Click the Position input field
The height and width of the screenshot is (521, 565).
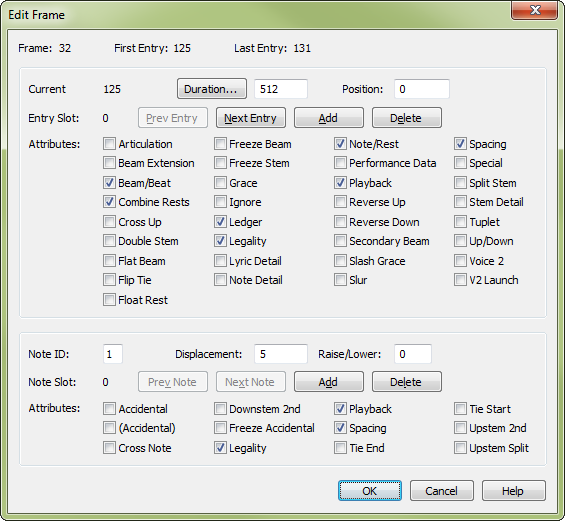click(422, 89)
